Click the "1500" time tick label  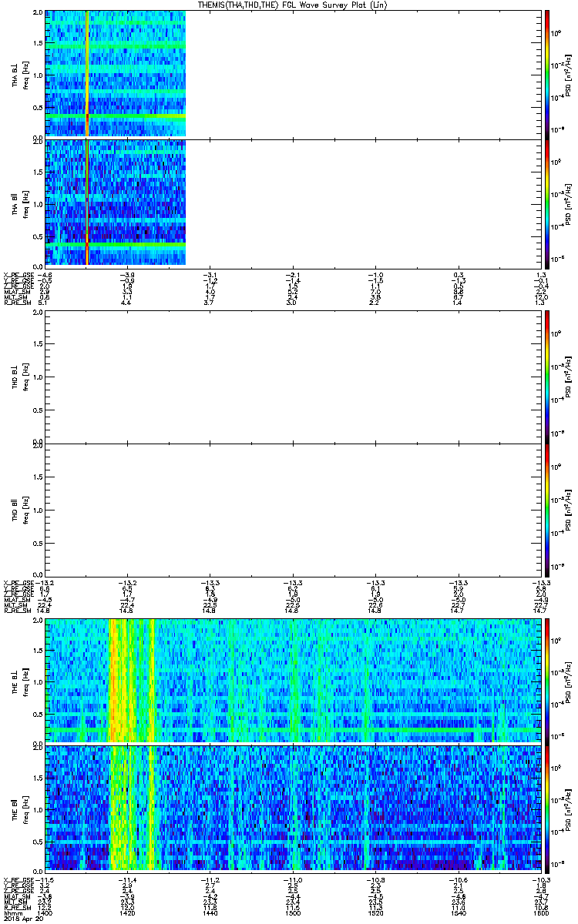point(293,915)
